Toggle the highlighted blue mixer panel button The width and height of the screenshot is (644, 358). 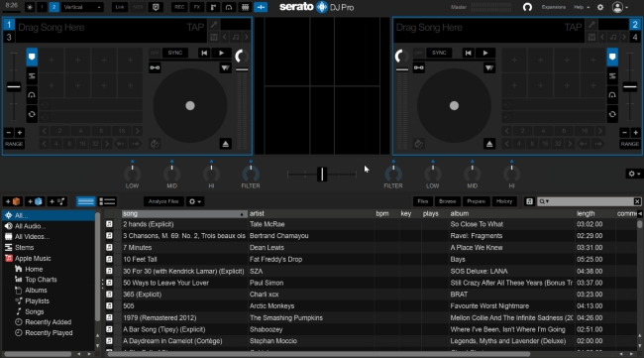click(x=261, y=7)
